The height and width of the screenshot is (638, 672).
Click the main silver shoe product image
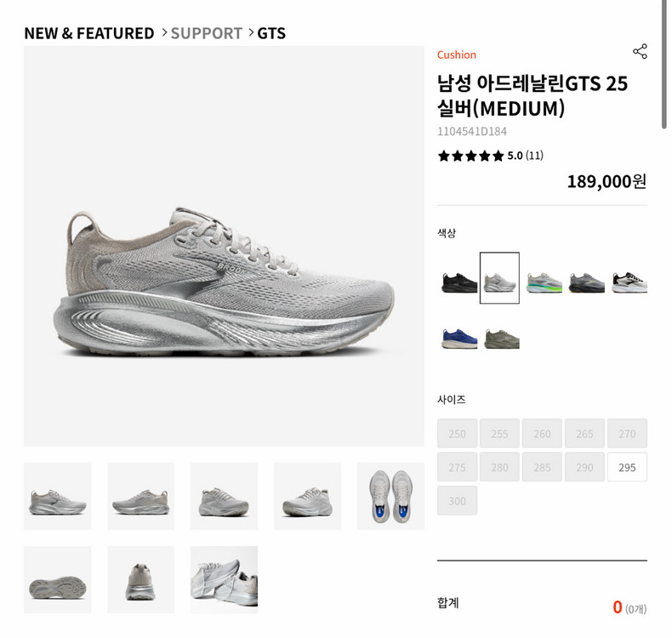[225, 247]
